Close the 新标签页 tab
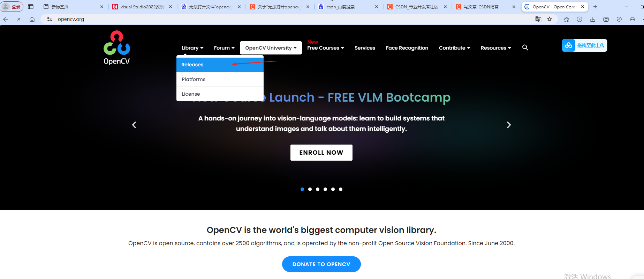 coord(102,7)
